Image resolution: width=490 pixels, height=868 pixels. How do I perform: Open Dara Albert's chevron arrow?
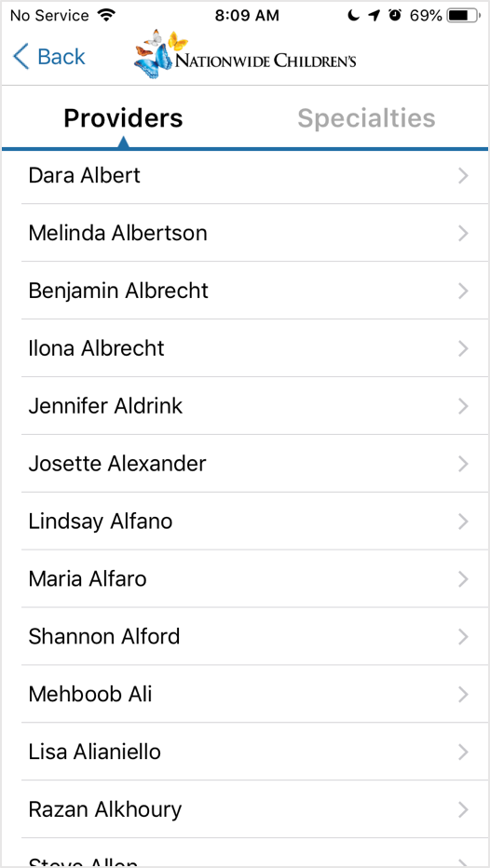[463, 176]
